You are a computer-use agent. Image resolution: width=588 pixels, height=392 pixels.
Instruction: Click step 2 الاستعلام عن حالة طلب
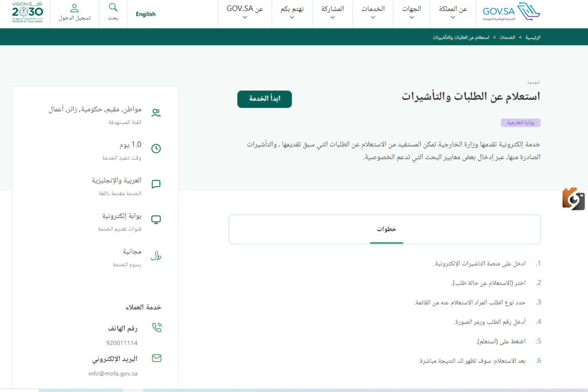(488, 283)
